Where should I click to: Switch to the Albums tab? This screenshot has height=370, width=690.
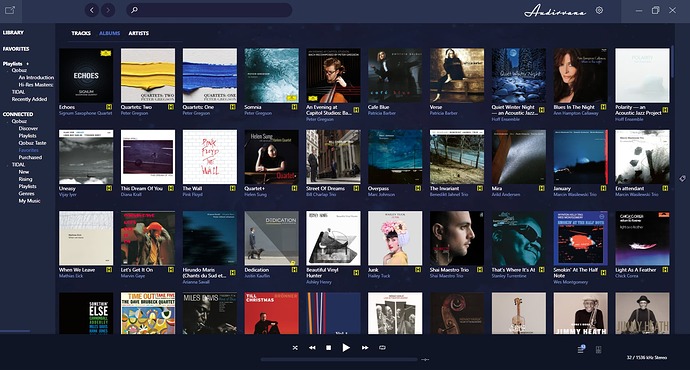(x=110, y=33)
